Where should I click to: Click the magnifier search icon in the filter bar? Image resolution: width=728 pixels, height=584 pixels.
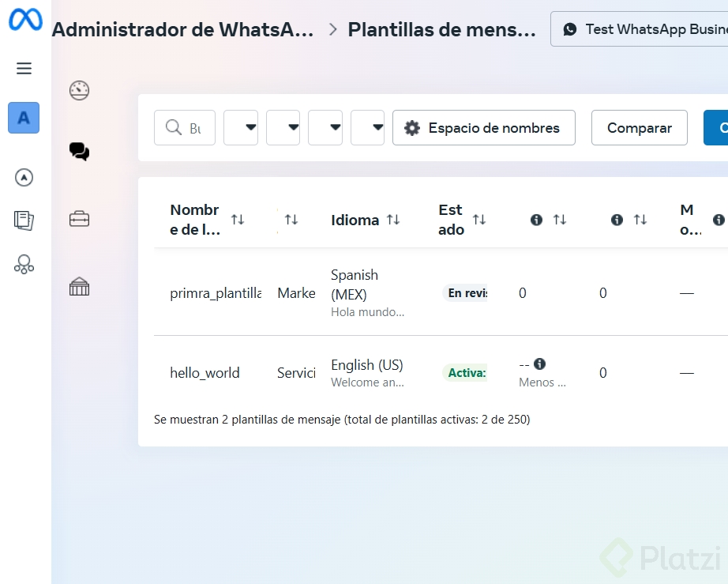coord(174,127)
